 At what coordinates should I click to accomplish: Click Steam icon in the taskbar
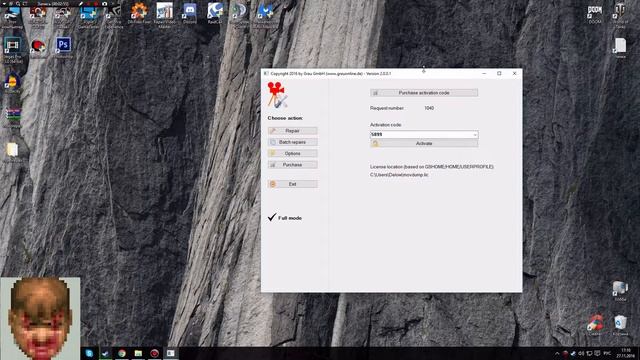click(x=105, y=353)
